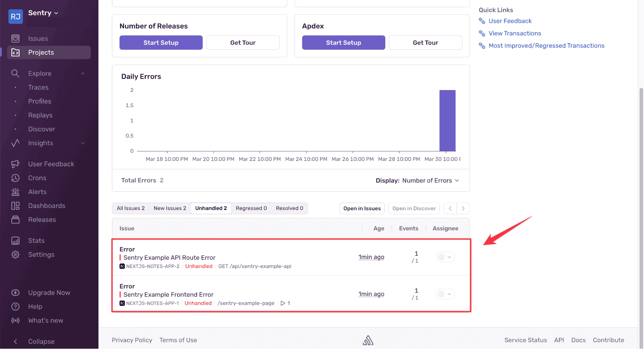The image size is (644, 349).
Task: Click the Sentry logo in footer
Action: pos(368,340)
